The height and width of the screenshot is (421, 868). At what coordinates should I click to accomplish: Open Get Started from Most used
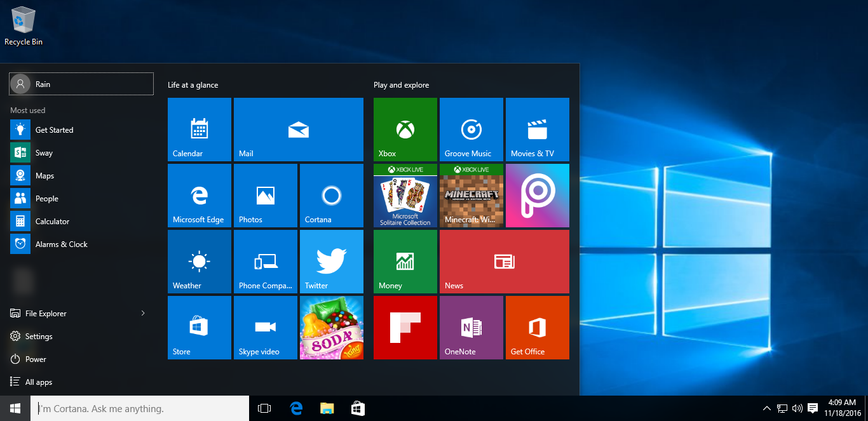[x=81, y=130]
